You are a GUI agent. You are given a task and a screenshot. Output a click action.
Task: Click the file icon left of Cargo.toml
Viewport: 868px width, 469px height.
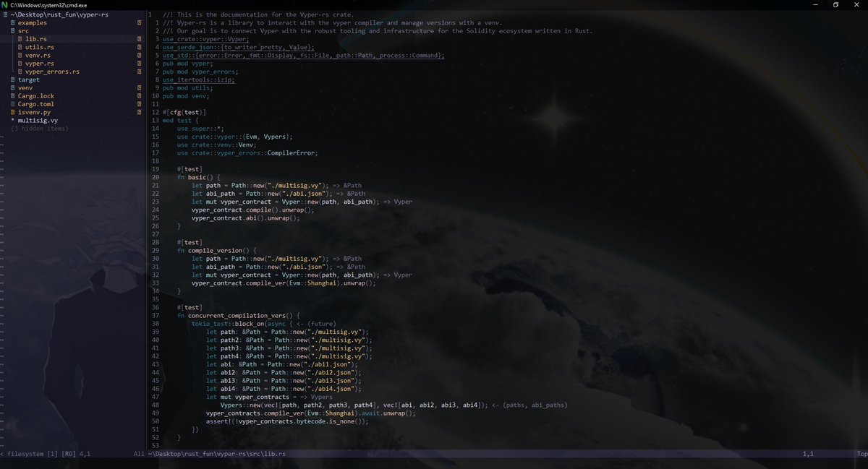[x=13, y=104]
